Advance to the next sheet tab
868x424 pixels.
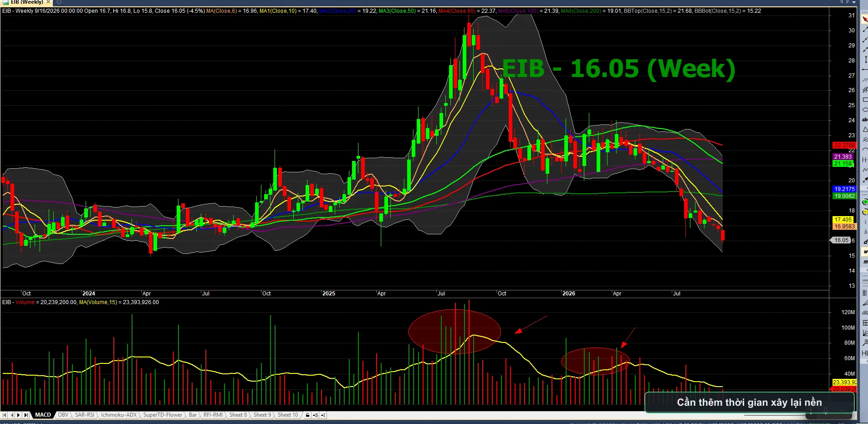19,415
